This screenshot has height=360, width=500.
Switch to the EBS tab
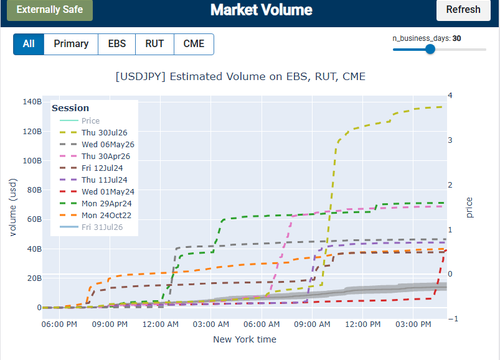117,44
